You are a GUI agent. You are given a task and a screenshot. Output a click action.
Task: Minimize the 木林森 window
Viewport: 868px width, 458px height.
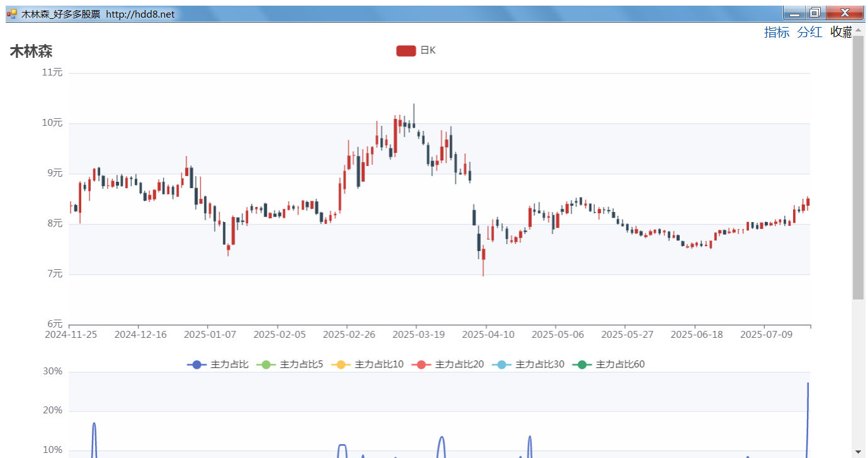pos(795,13)
